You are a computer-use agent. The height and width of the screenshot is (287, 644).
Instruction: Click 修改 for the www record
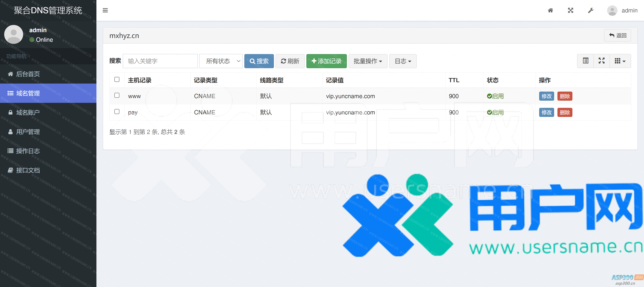pyautogui.click(x=547, y=96)
